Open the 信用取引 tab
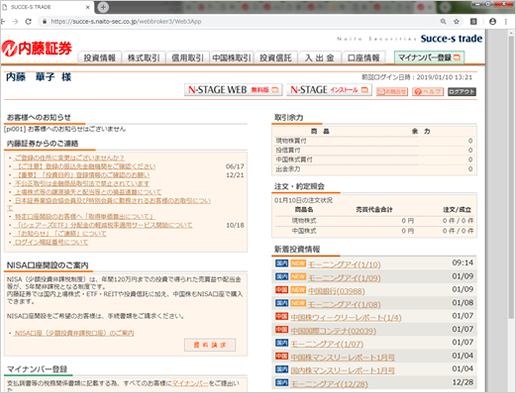The width and height of the screenshot is (516, 393). pos(188,58)
